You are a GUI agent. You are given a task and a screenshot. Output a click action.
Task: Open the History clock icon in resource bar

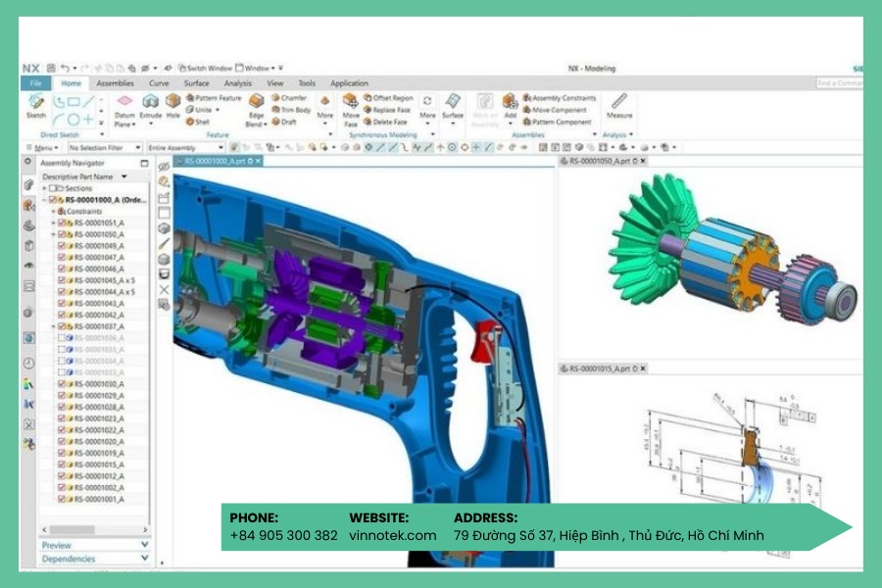tap(28, 363)
